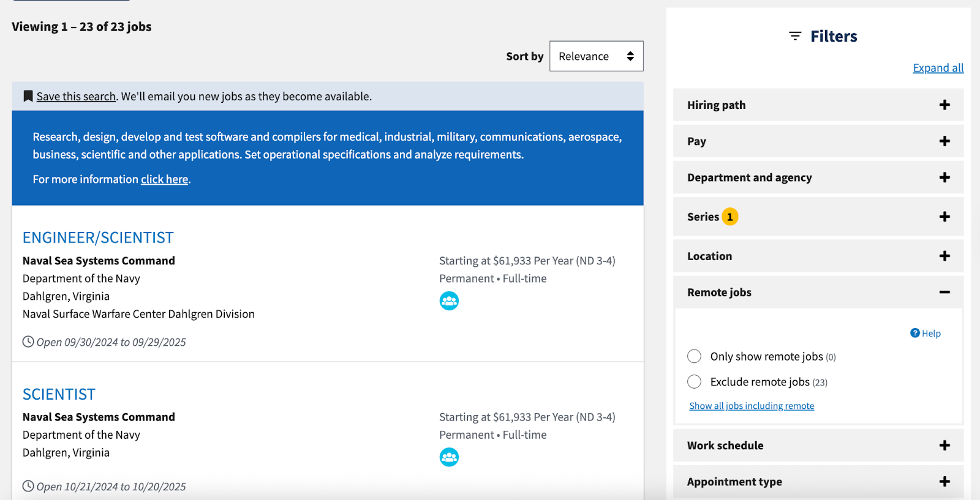Click the bookmark icon beside Save this search
Image resolution: width=980 pixels, height=500 pixels.
coord(28,96)
